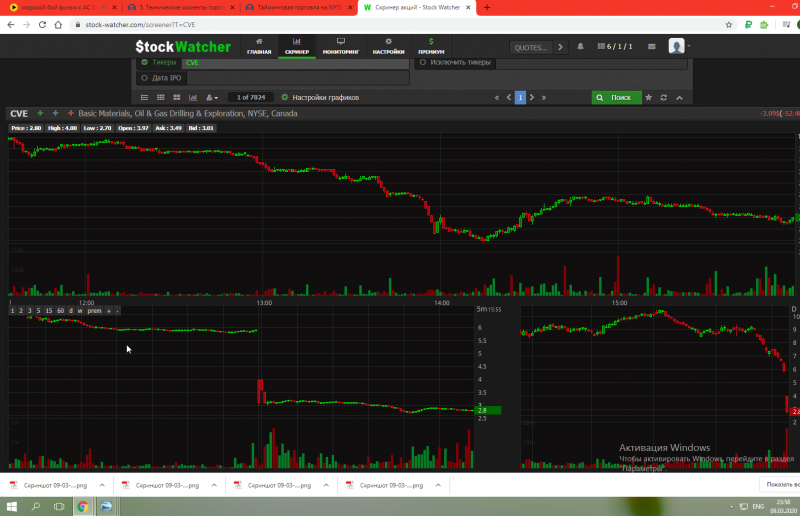Jump to the first results page

[496, 97]
